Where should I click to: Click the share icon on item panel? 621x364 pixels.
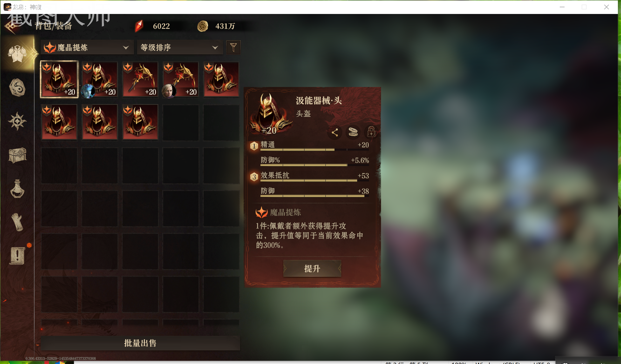(x=335, y=133)
